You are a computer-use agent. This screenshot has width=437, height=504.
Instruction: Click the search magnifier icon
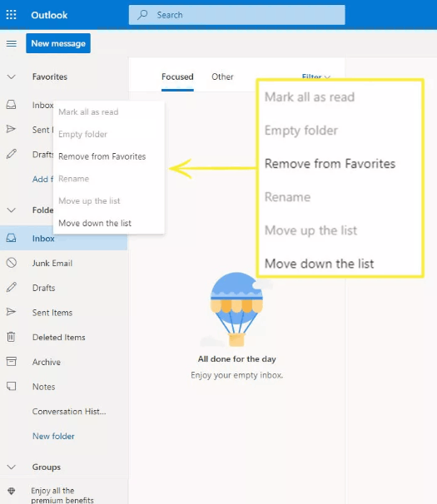(142, 15)
